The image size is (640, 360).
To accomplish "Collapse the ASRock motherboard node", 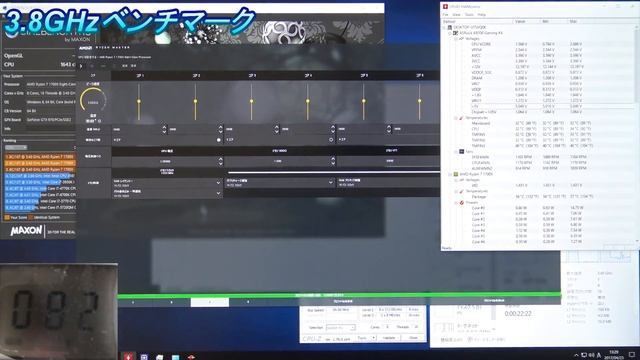I will click(x=450, y=33).
